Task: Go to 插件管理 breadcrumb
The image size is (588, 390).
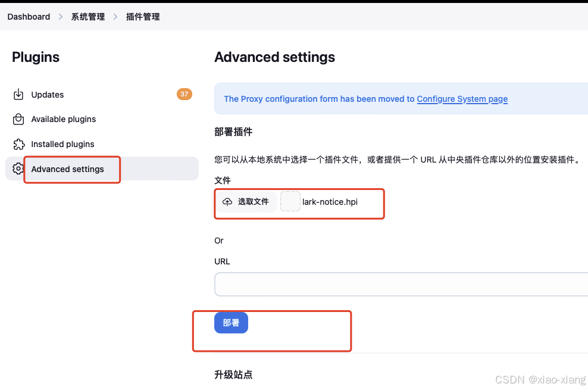Action: coord(143,17)
